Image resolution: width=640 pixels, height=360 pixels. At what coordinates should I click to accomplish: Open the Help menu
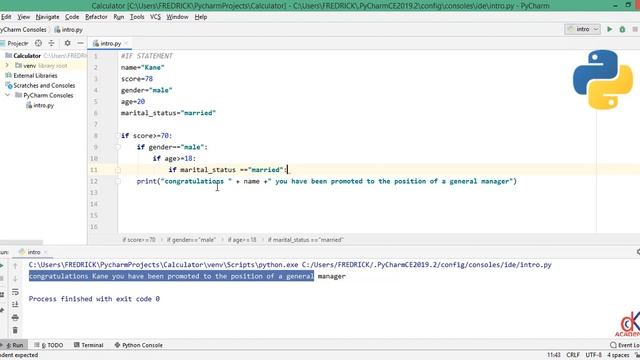[x=200, y=17]
